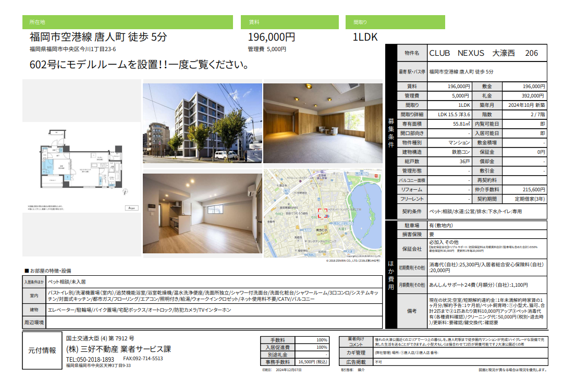Image resolution: width=576 pixels, height=392 pixels.
Task: Click the 物件種別 value マンション
Action: (449, 142)
